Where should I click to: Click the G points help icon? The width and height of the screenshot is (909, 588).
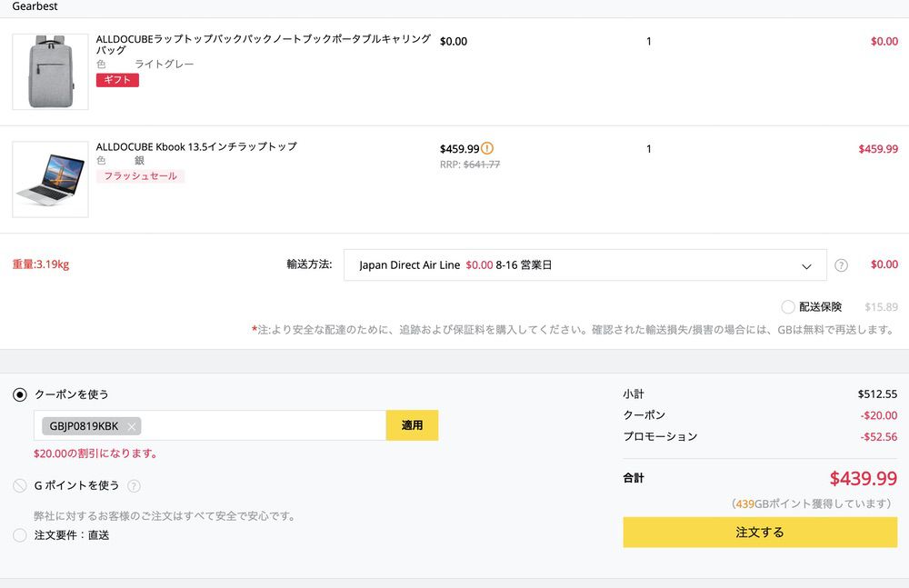click(x=135, y=486)
